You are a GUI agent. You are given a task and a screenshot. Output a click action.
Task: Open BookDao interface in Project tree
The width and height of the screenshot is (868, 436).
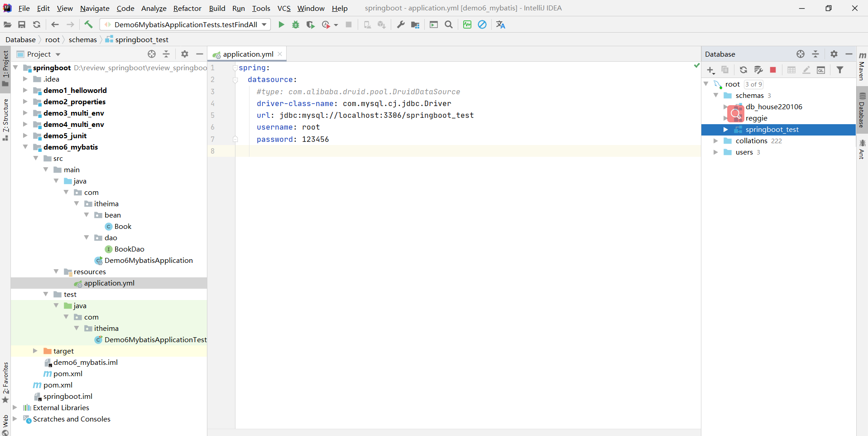tap(129, 249)
